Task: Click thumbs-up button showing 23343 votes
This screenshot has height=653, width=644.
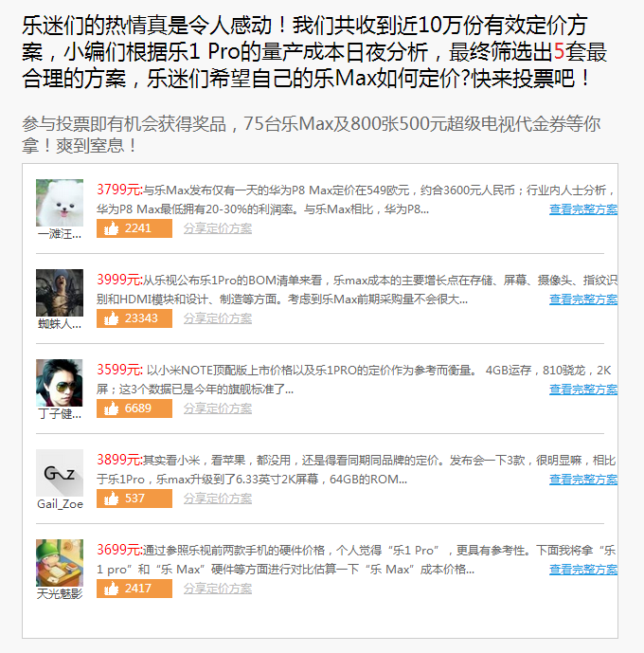Action: (x=134, y=318)
